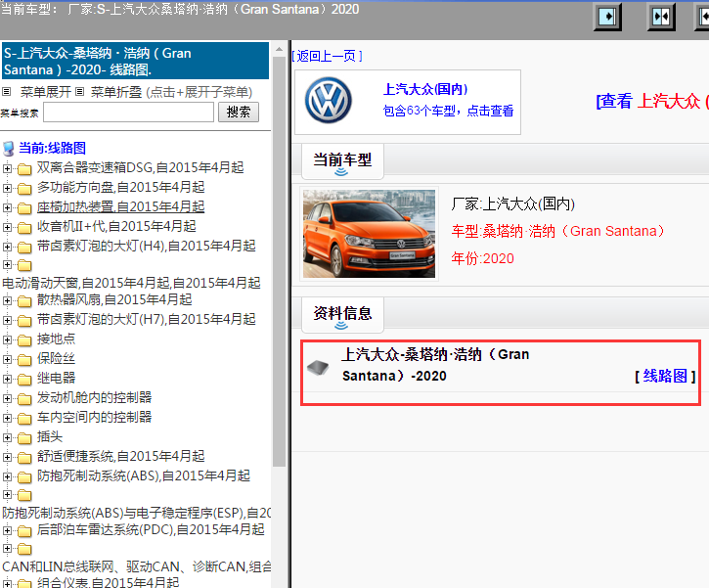Open 防抱死制动系统(ABS)与电子稳定程序(ESP) entry
The image size is (709, 588).
(x=137, y=513)
